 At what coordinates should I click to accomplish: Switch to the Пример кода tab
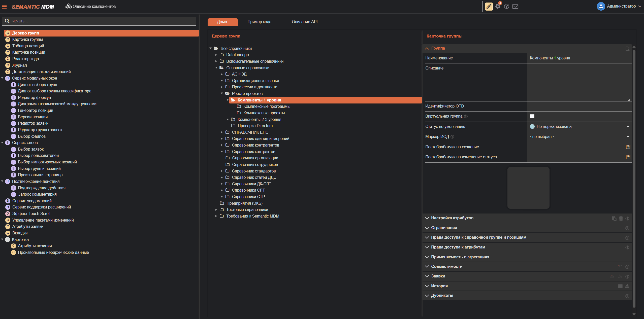[x=259, y=22]
